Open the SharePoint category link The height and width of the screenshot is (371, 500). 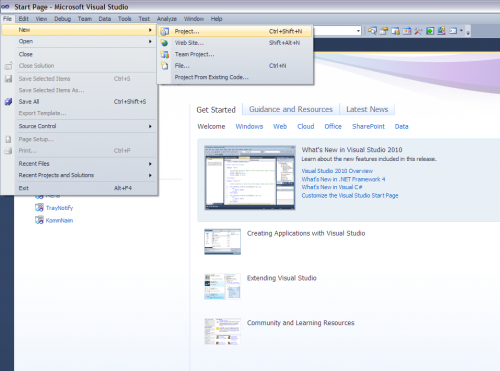pyautogui.click(x=368, y=127)
